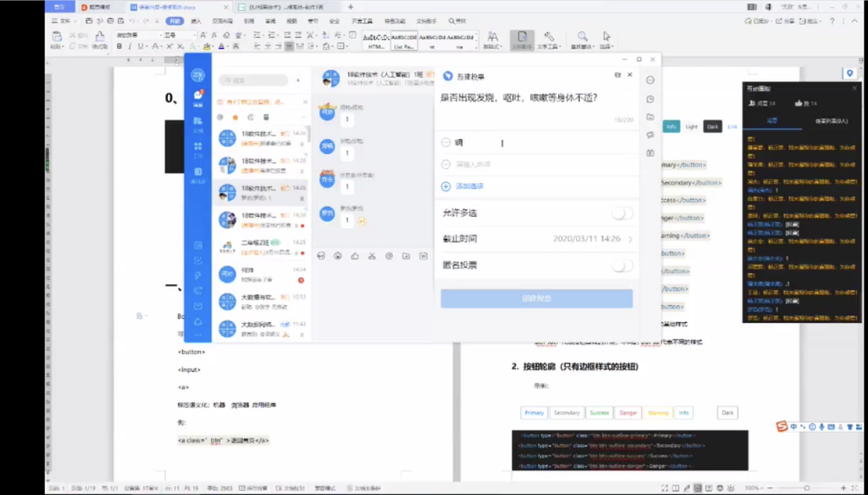
Task: Click the outlined Danger button example
Action: pos(628,413)
